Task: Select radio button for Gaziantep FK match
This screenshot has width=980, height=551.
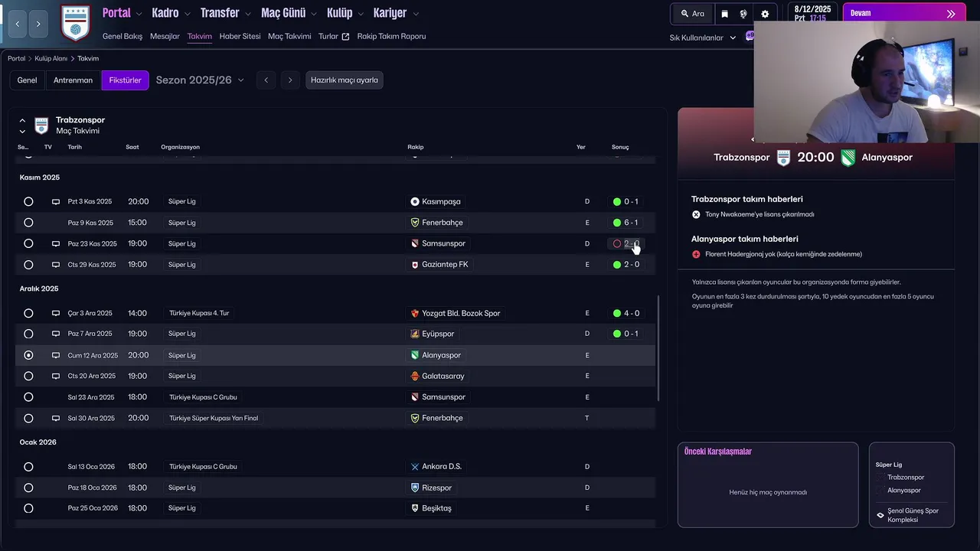Action: [x=28, y=265]
